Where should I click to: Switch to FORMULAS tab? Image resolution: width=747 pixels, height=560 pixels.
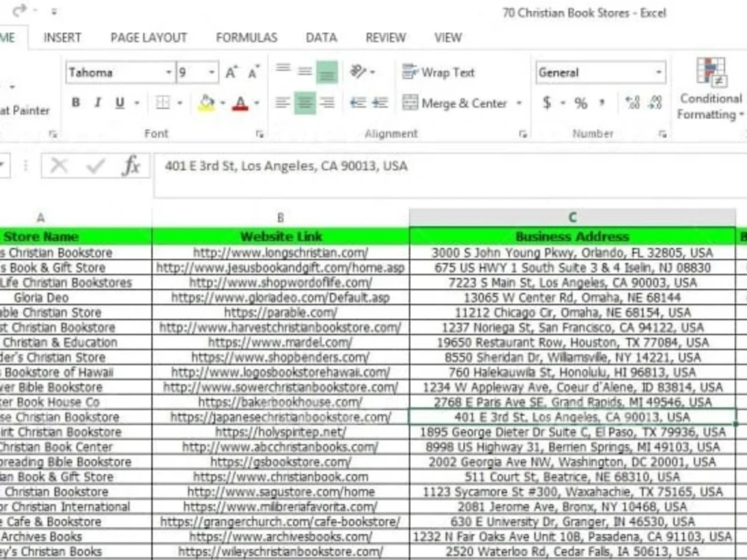(247, 37)
